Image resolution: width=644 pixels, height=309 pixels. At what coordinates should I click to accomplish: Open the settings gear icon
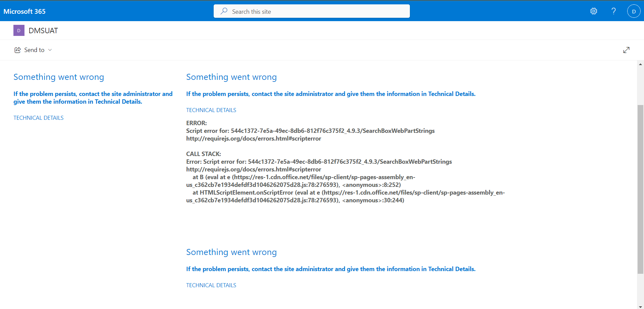[x=594, y=11]
